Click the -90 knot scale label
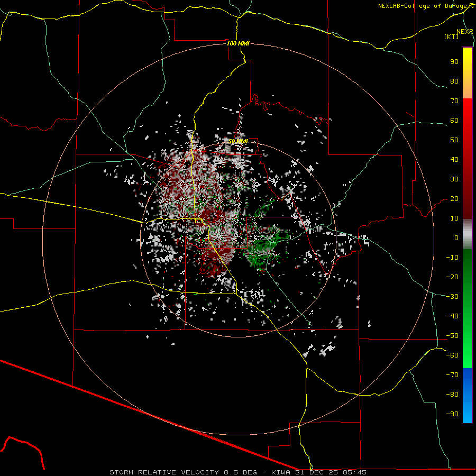This screenshot has height=476, width=476. pos(452,414)
